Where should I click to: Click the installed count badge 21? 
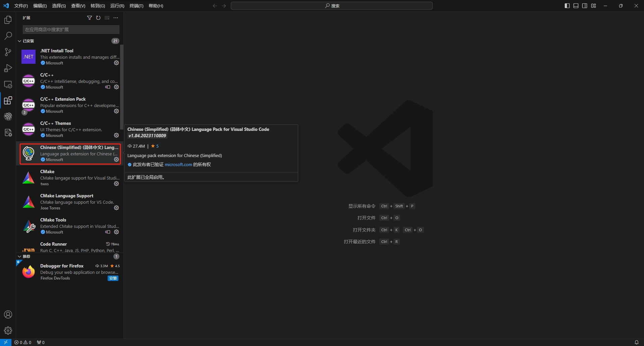[x=115, y=41]
